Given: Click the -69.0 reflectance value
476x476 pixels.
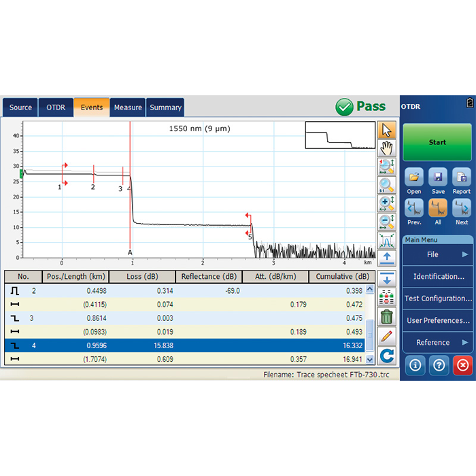Looking at the screenshot, I should point(233,291).
